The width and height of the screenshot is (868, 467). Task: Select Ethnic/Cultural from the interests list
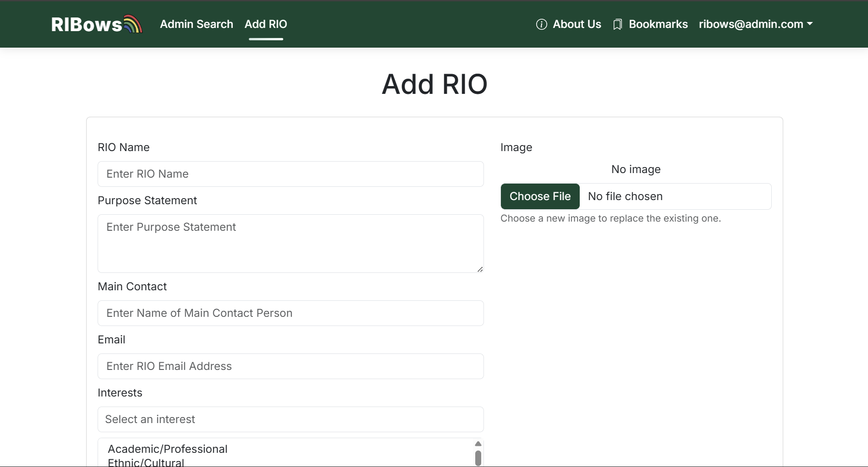146,462
